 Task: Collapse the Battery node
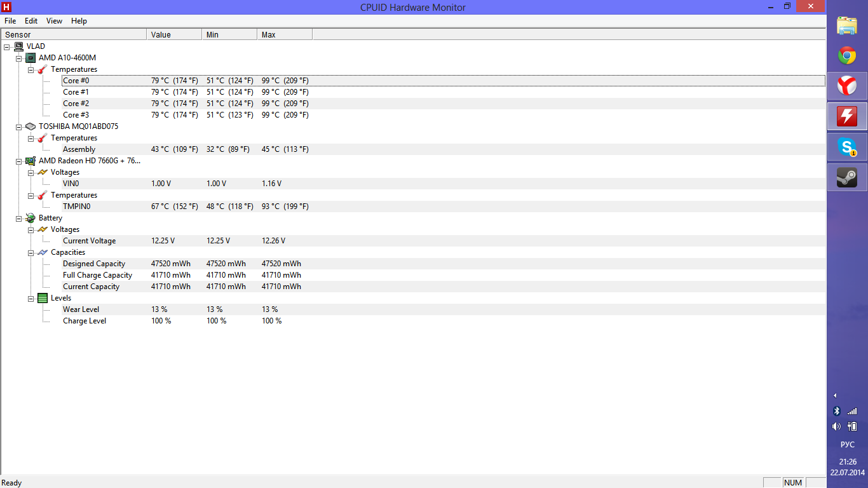[18, 218]
